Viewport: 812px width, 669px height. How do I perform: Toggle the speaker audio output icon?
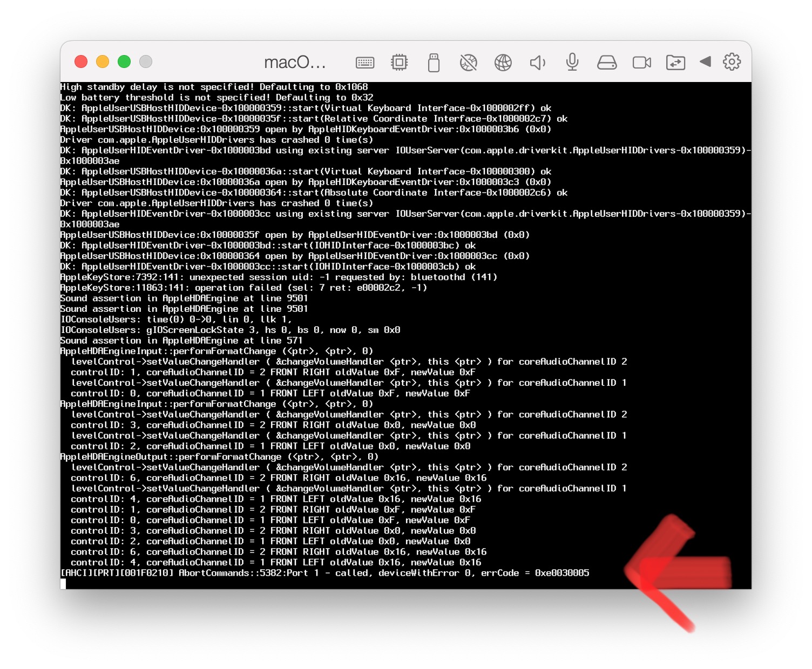(538, 63)
